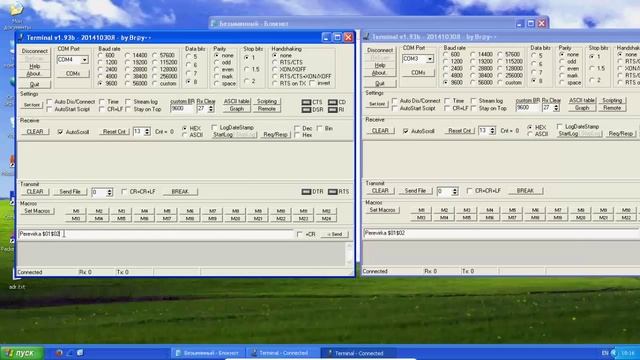Screen dimensions: 640x360
Task: Click Set Macros in COM4 Terminal
Action: tap(37, 211)
